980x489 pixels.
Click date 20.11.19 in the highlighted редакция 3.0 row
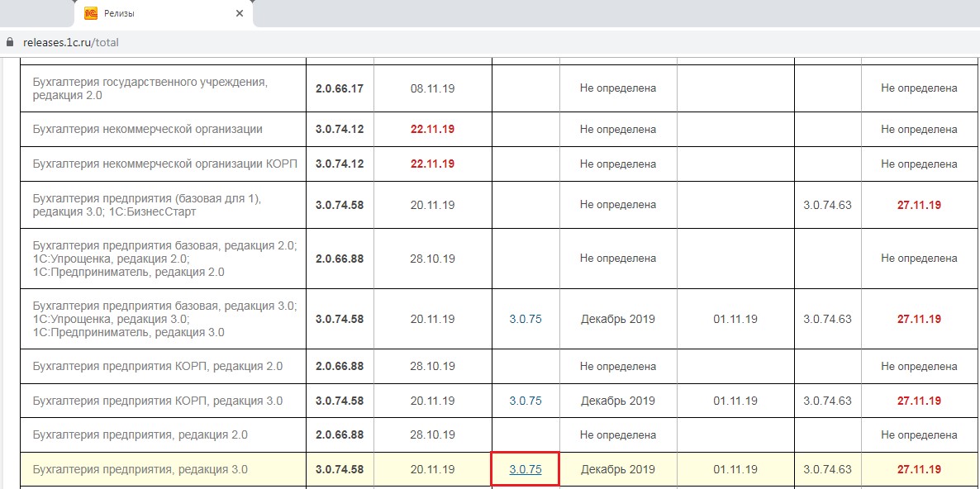(x=432, y=470)
